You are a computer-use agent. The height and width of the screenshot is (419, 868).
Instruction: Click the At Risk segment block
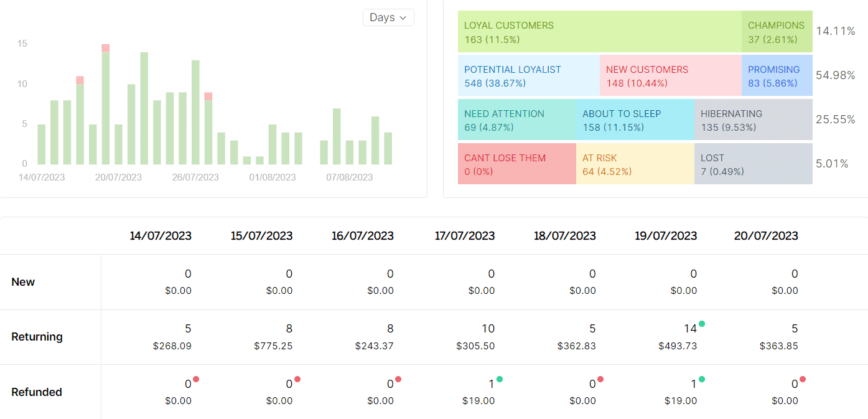pyautogui.click(x=635, y=164)
